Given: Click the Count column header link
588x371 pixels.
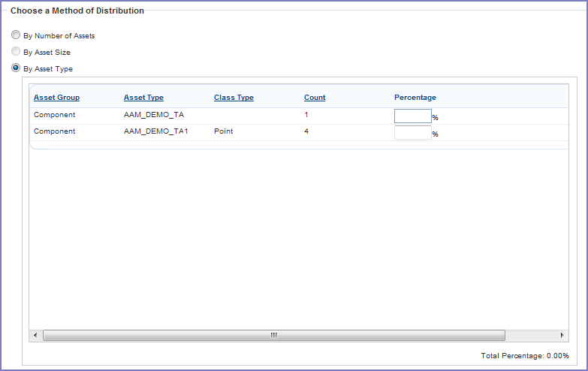Looking at the screenshot, I should 315,98.
